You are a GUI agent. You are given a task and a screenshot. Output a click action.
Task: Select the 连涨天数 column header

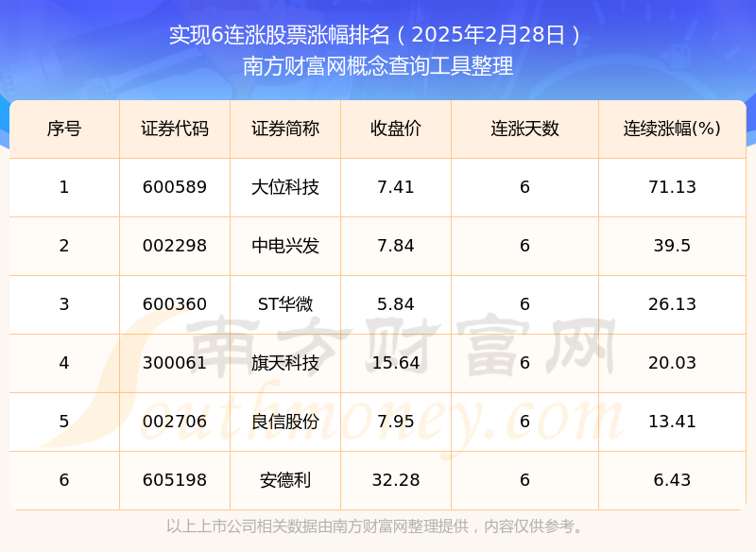coord(525,129)
